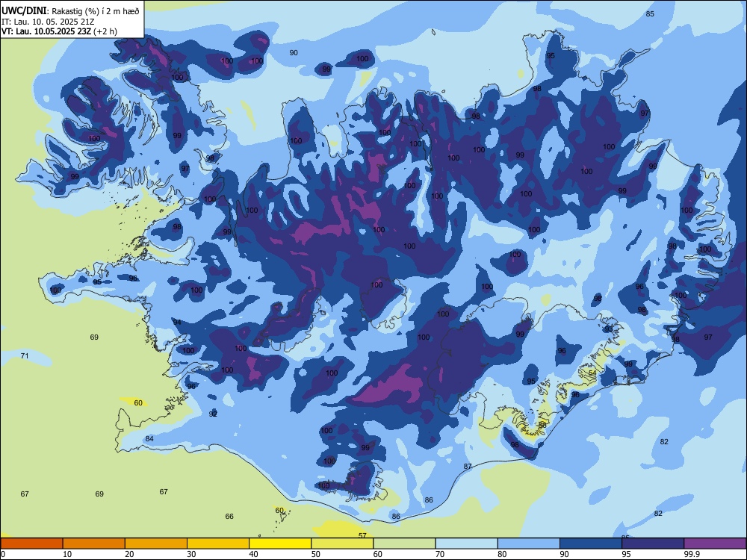Click the legend tick label 50
The width and height of the screenshot is (747, 560).
[316, 554]
